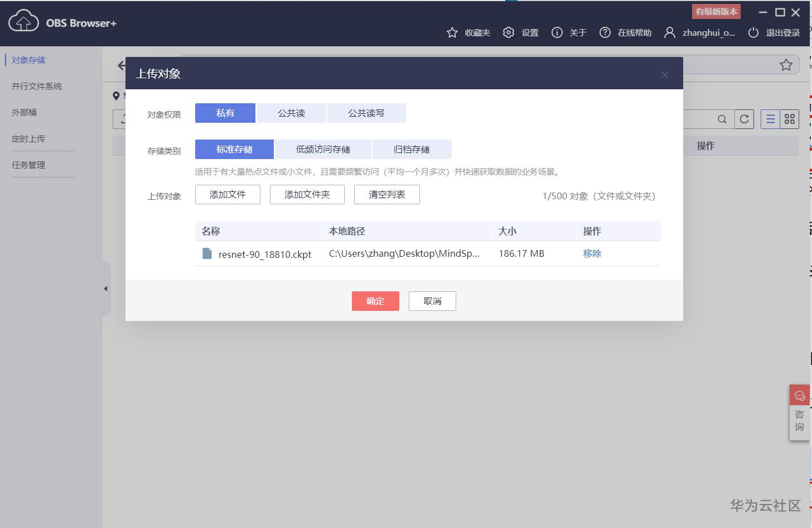Select 公共读 object permission
The image size is (812, 528).
[x=291, y=113]
